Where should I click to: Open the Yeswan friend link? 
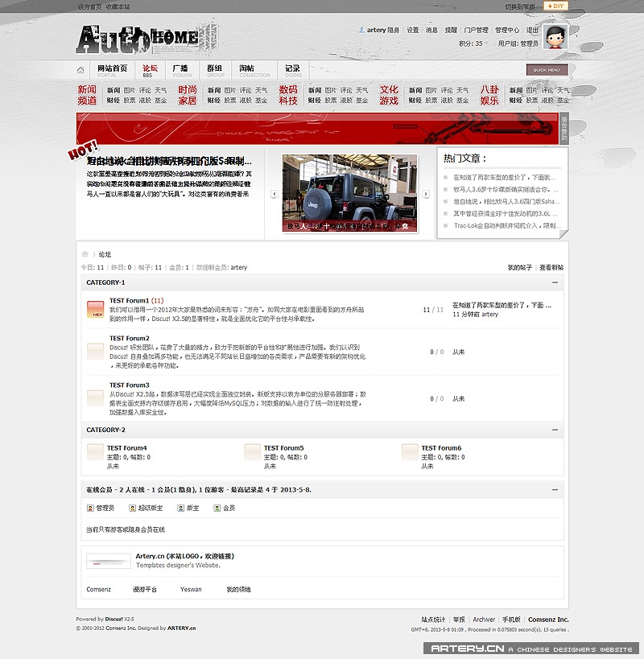(x=191, y=589)
